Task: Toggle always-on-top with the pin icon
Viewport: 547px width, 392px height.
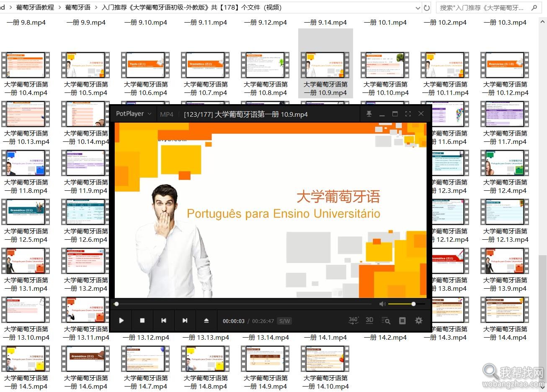Action: pos(369,113)
